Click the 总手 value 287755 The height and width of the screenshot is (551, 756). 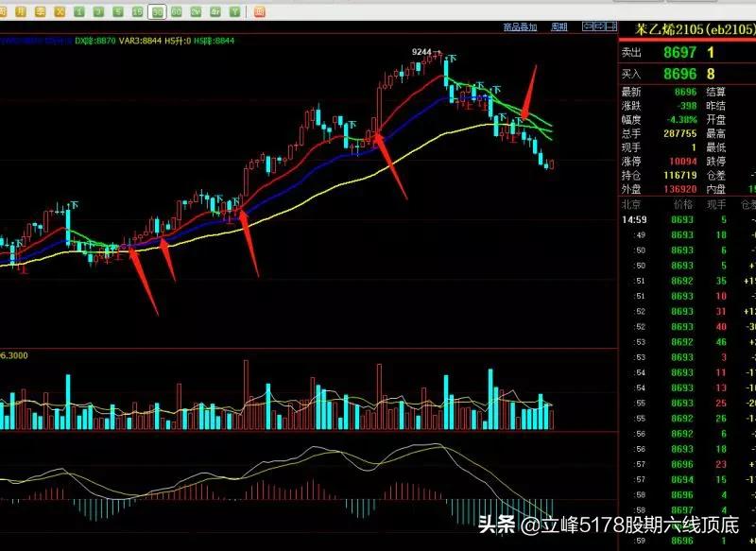(x=680, y=133)
